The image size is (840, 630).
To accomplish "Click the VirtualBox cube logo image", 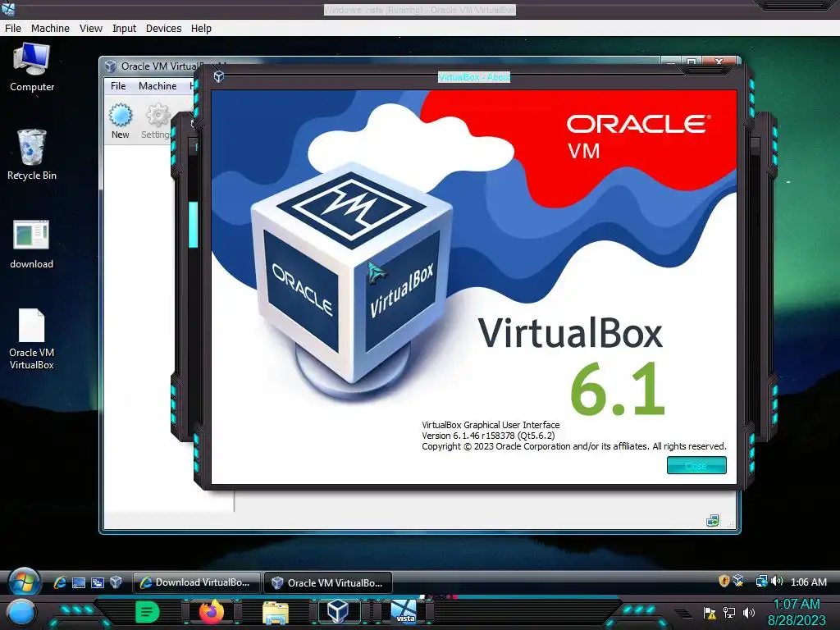I will [x=352, y=281].
